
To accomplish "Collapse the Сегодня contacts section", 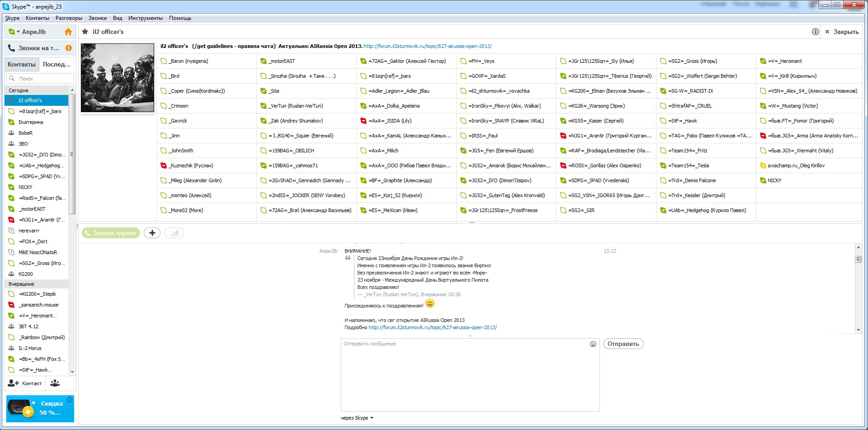I will click(36, 90).
